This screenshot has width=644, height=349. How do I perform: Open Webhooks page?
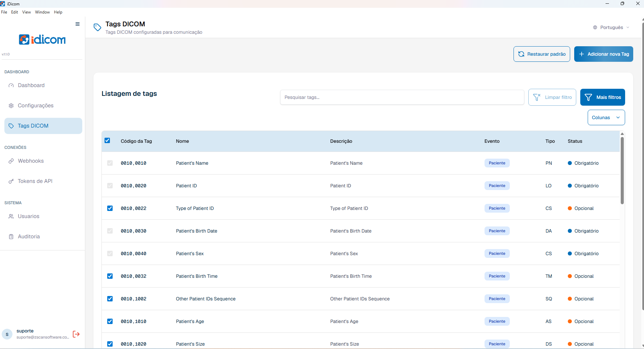(x=43, y=161)
